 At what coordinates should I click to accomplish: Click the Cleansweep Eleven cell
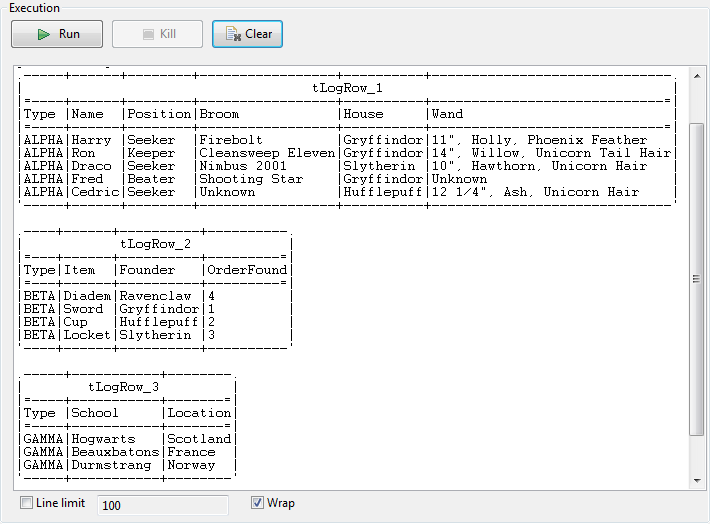(267, 153)
